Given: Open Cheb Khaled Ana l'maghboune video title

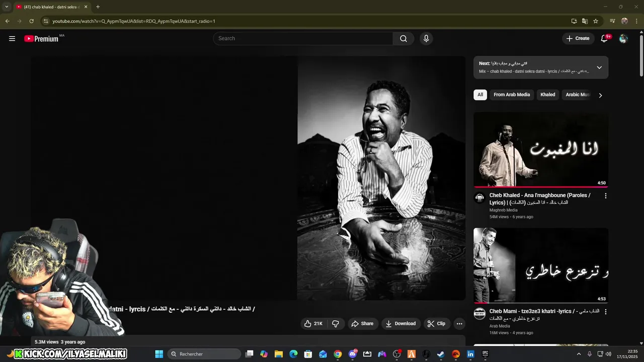Looking at the screenshot, I should pyautogui.click(x=540, y=199).
